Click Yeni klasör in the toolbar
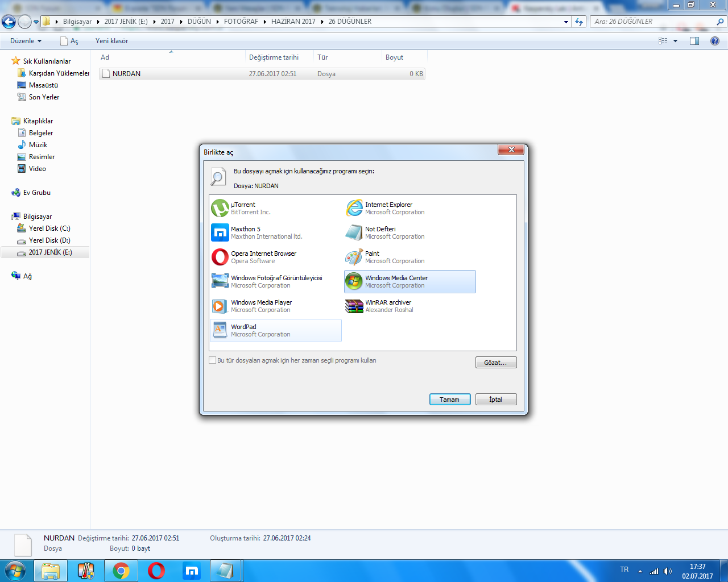Screen dimensions: 728x582 coord(112,41)
